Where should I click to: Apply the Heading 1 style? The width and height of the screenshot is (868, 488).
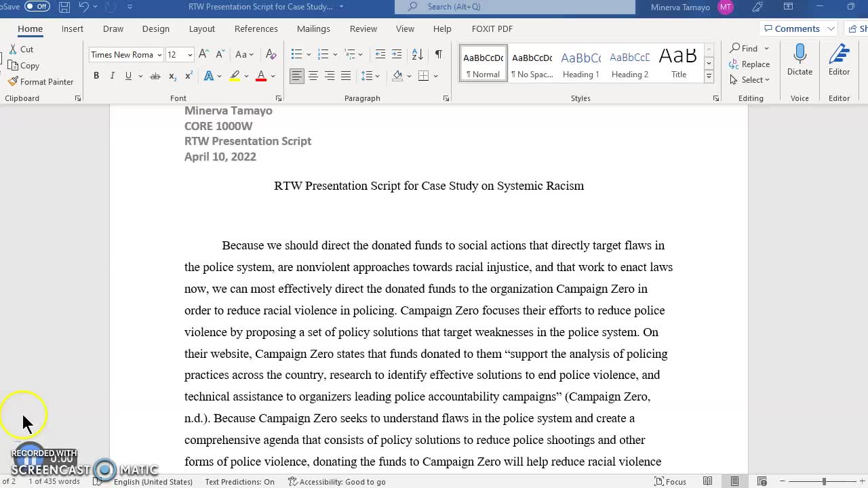click(580, 63)
